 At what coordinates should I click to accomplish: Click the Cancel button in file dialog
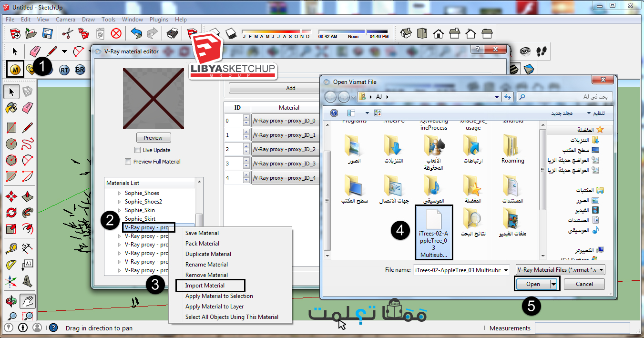pos(584,284)
